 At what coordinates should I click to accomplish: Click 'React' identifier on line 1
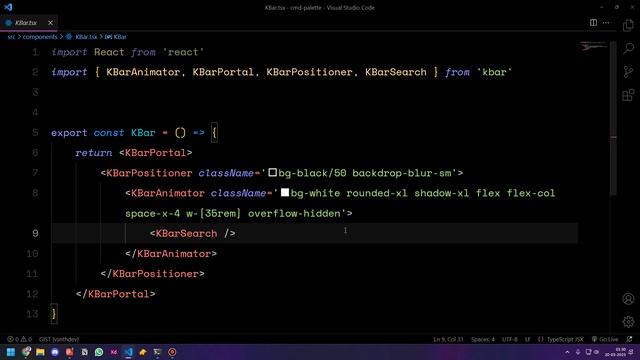pyautogui.click(x=109, y=52)
